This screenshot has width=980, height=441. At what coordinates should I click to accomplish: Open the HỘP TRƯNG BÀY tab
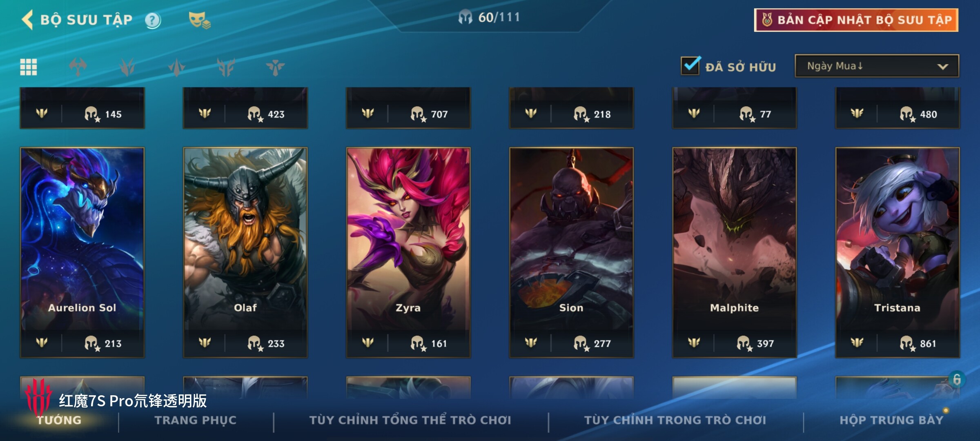[891, 420]
